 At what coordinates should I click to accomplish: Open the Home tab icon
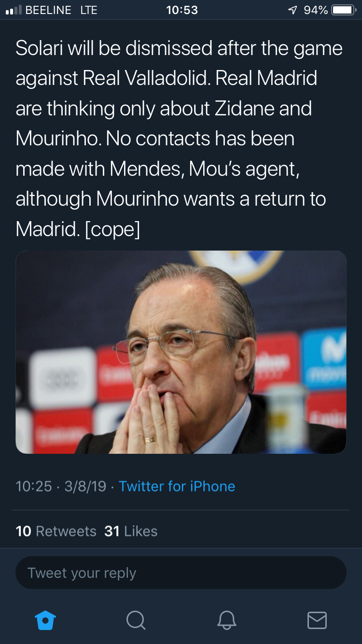pos(46,620)
